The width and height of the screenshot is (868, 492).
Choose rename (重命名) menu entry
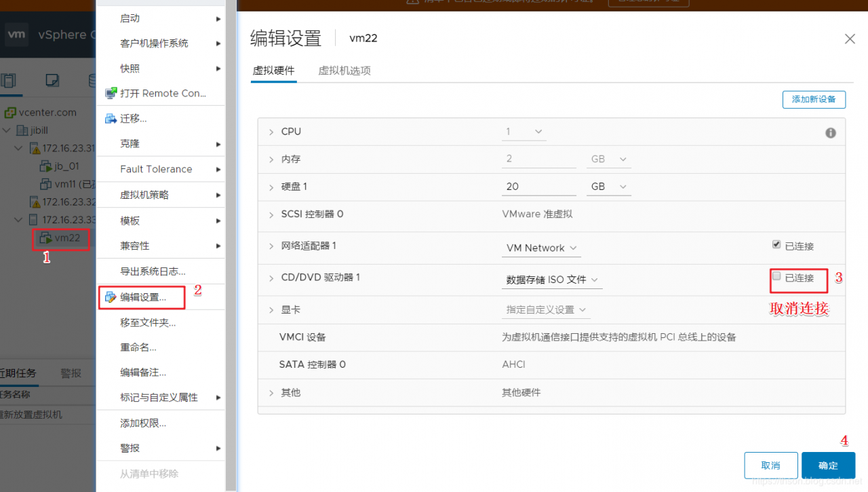pos(161,347)
